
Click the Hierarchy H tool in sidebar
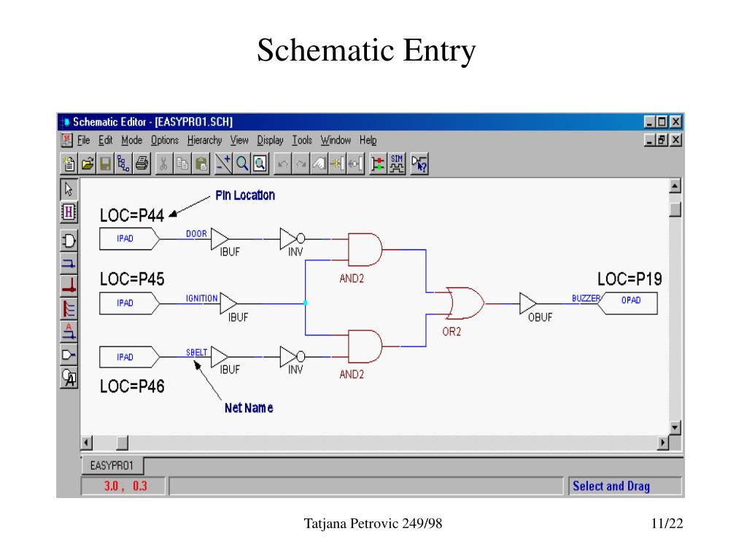coord(69,212)
